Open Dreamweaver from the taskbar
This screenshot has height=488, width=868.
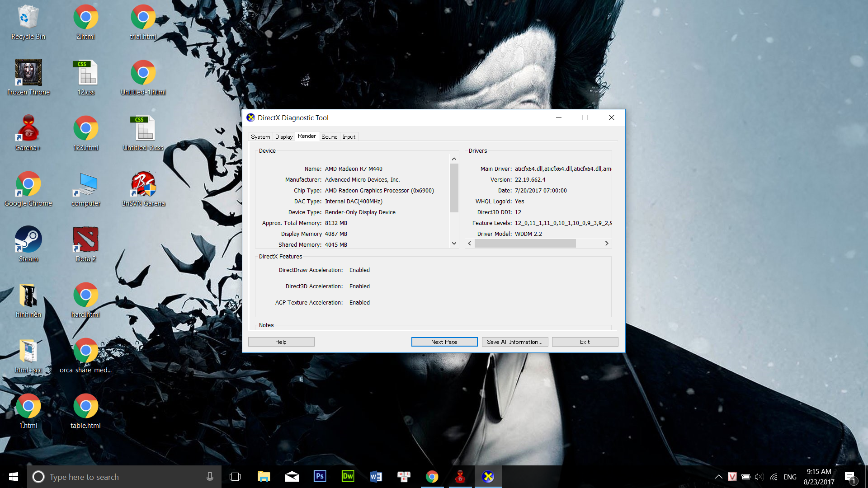click(348, 476)
